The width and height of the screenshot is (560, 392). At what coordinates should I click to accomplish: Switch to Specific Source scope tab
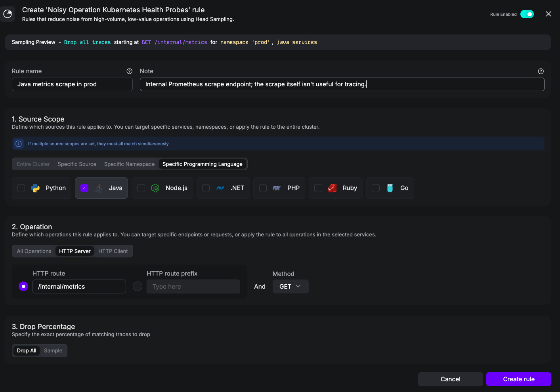77,164
